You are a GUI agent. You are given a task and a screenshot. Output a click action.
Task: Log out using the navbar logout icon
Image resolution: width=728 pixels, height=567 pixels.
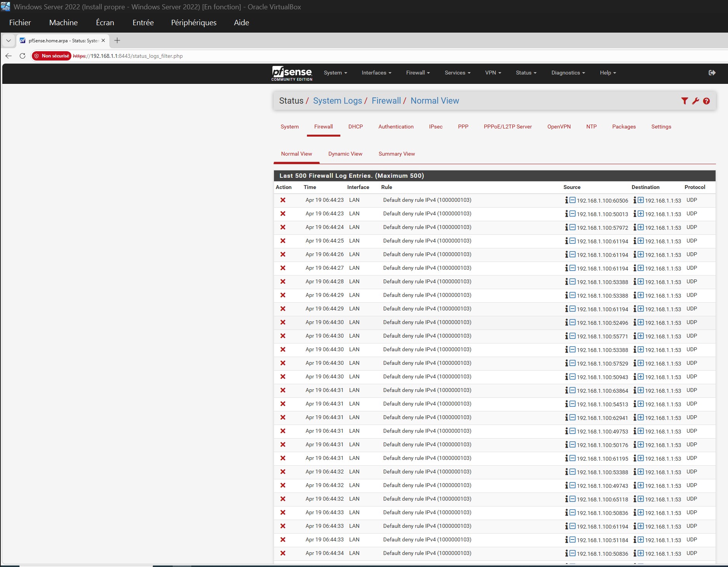(712, 73)
